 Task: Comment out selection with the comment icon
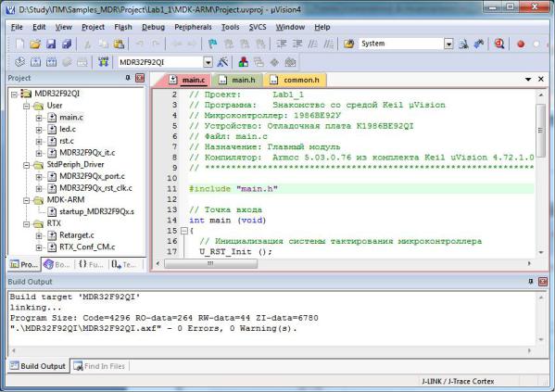(313, 44)
